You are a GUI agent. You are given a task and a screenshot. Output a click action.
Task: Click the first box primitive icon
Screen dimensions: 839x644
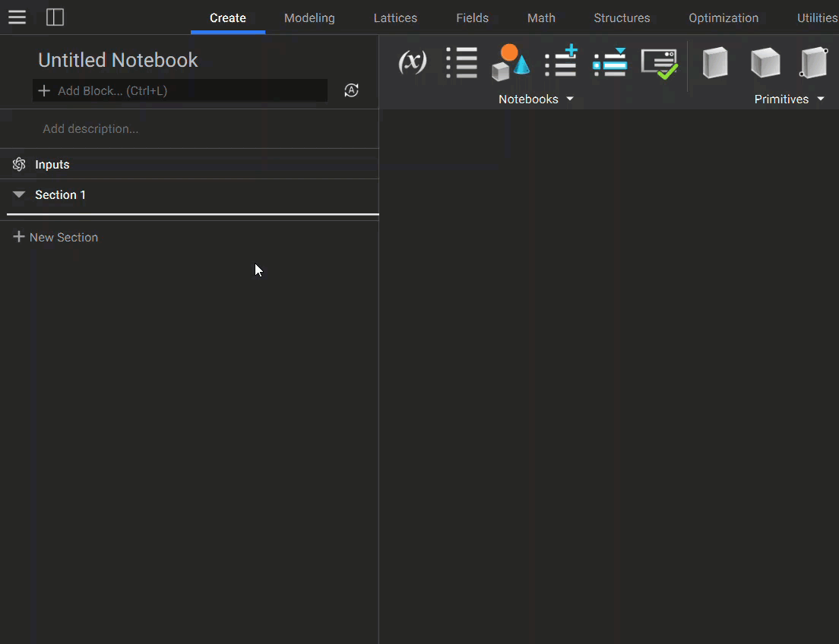tap(715, 62)
